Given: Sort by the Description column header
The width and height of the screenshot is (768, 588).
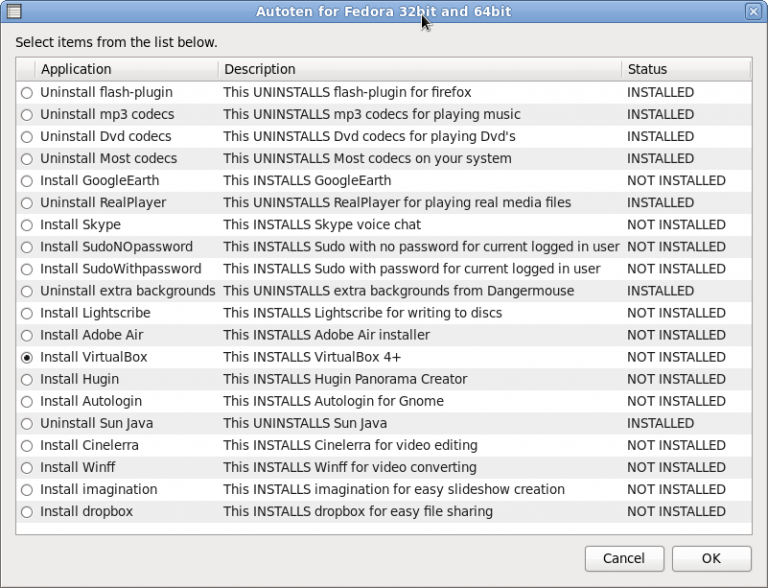Looking at the screenshot, I should (x=420, y=69).
